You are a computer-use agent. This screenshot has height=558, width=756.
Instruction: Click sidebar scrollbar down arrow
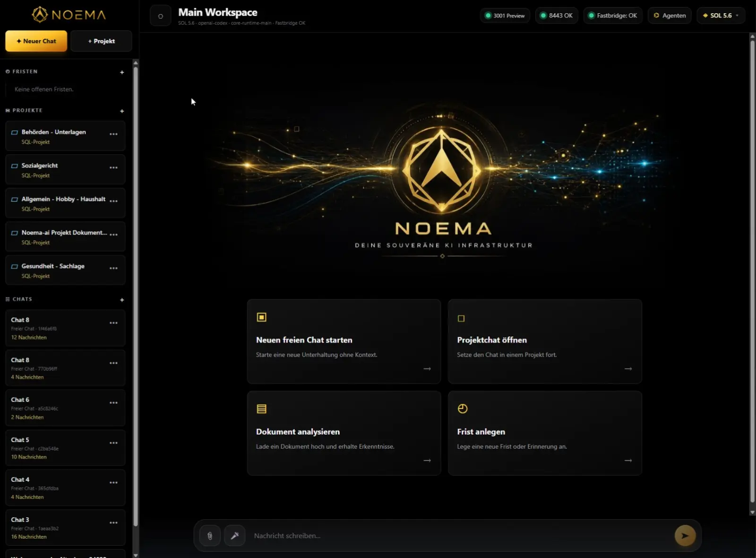point(136,555)
